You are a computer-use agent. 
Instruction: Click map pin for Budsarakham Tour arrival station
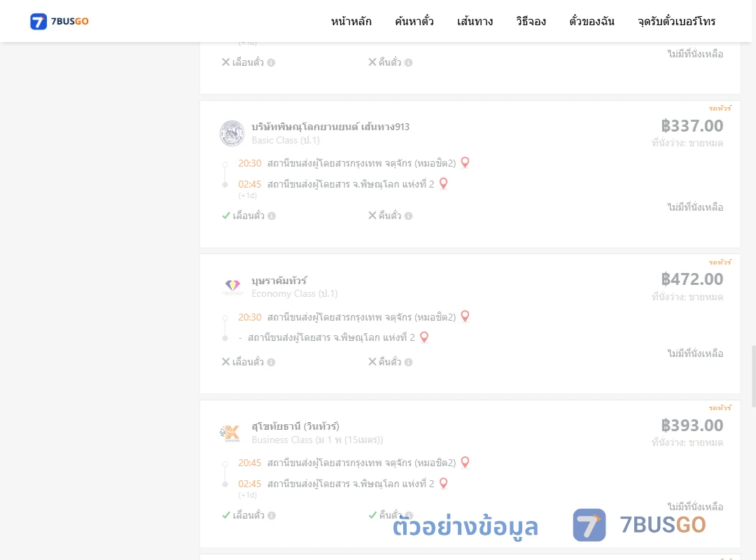424,337
